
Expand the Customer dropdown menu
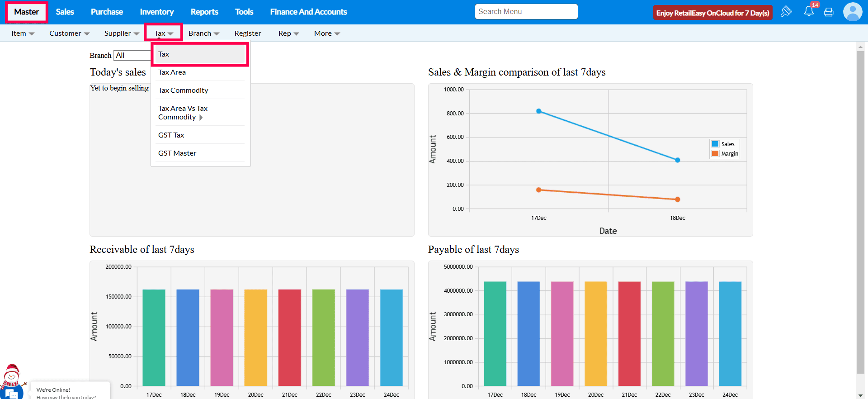(x=69, y=33)
